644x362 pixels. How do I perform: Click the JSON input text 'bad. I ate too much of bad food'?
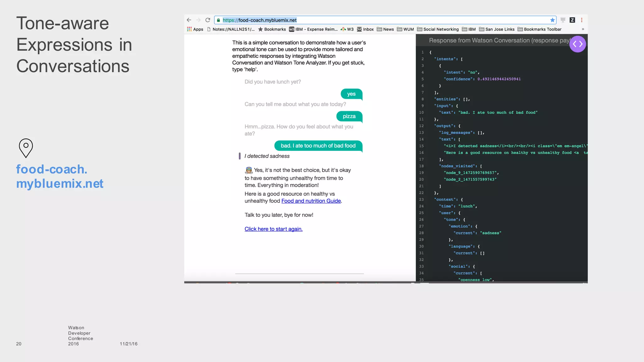coord(498,112)
